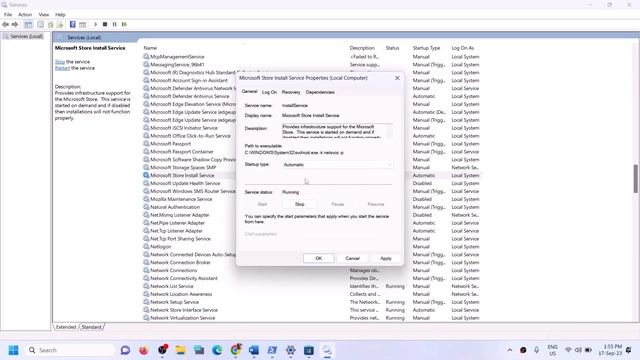Click ENG US language indicator

(552, 350)
